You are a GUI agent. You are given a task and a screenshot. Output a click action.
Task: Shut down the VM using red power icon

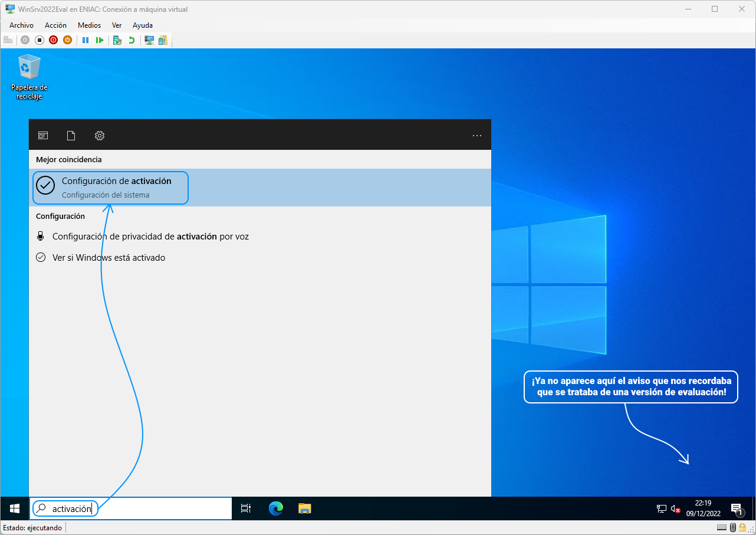tap(53, 40)
